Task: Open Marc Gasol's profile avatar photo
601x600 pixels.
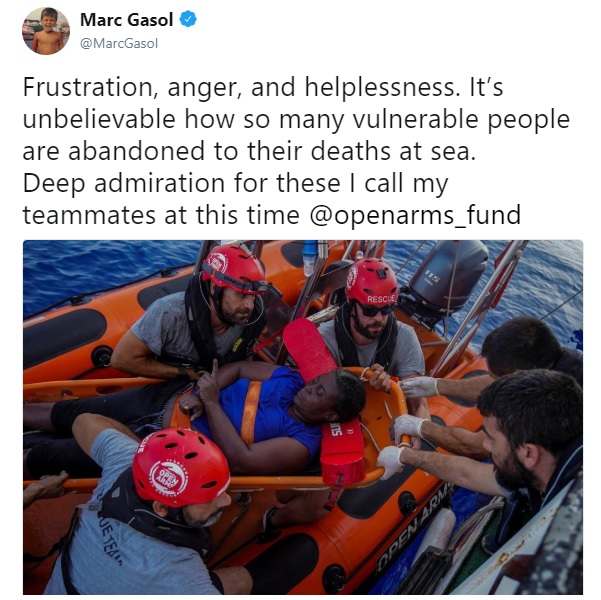Action: (46, 31)
